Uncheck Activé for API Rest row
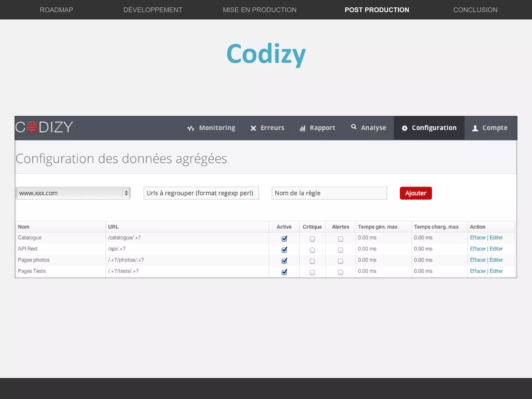 click(x=284, y=250)
